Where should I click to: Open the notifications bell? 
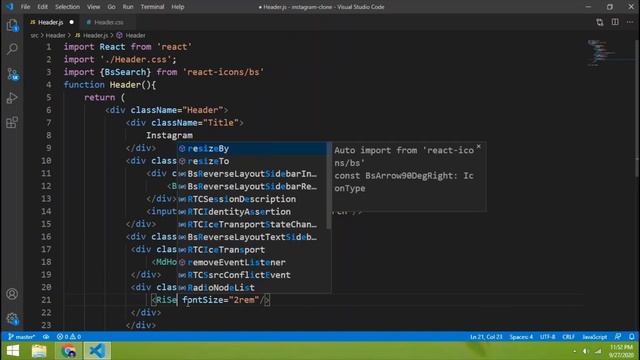pyautogui.click(x=631, y=337)
